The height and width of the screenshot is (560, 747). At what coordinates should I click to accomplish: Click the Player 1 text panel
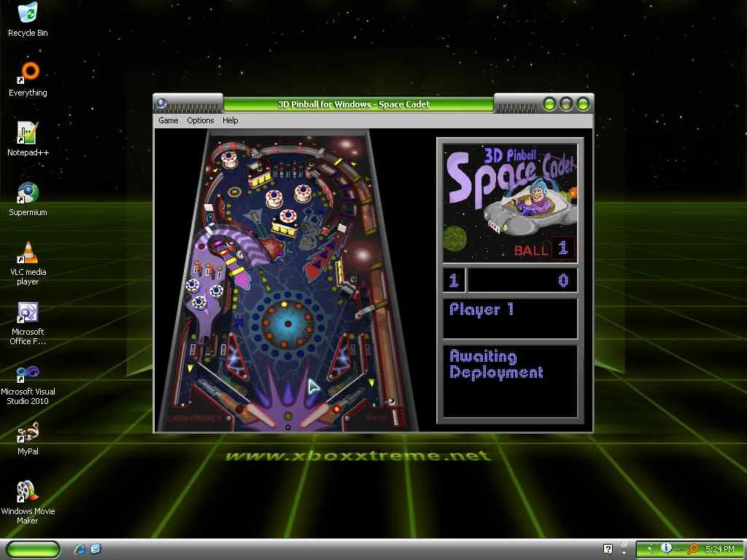(x=510, y=319)
